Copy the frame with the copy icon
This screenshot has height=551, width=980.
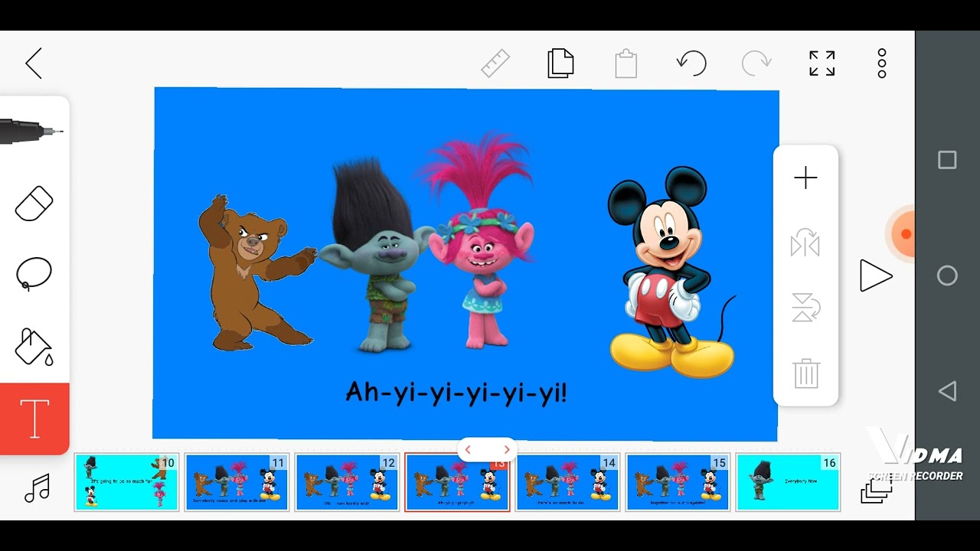point(560,64)
